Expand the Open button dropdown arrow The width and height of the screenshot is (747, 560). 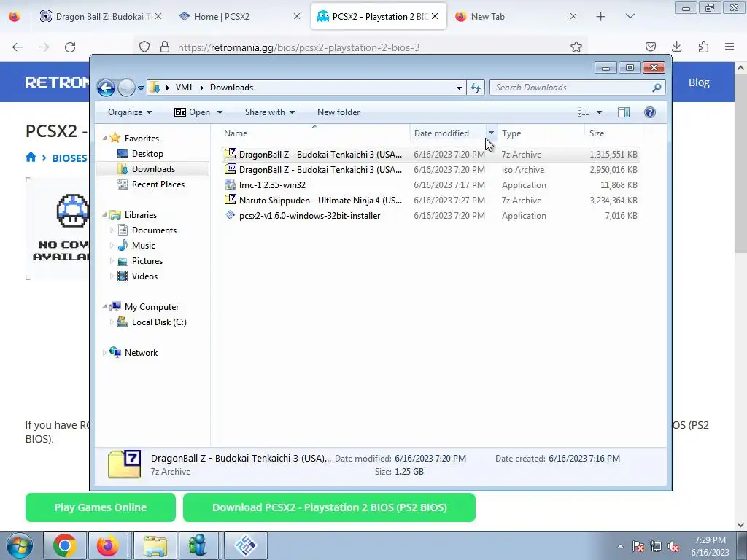[220, 112]
